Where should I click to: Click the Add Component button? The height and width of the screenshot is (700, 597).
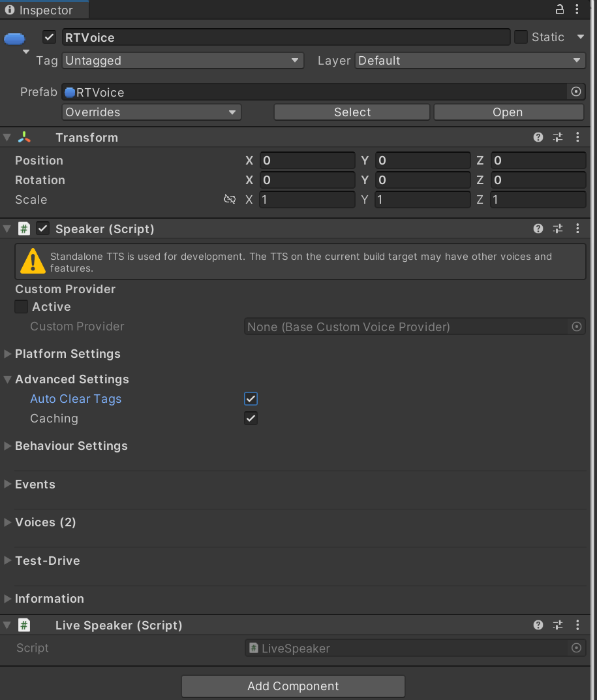click(x=293, y=686)
